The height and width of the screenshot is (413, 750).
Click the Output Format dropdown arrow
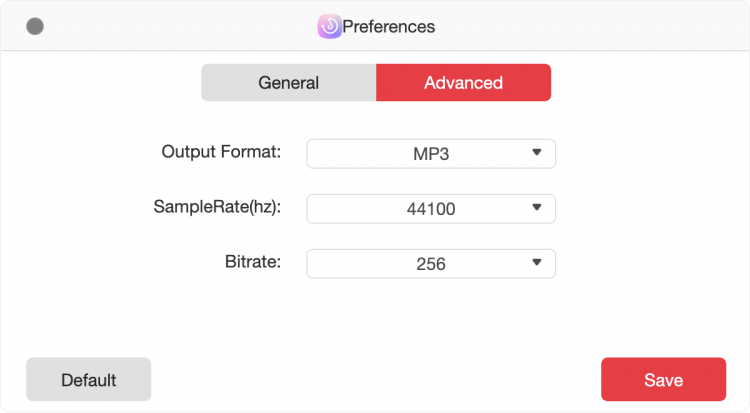point(537,153)
